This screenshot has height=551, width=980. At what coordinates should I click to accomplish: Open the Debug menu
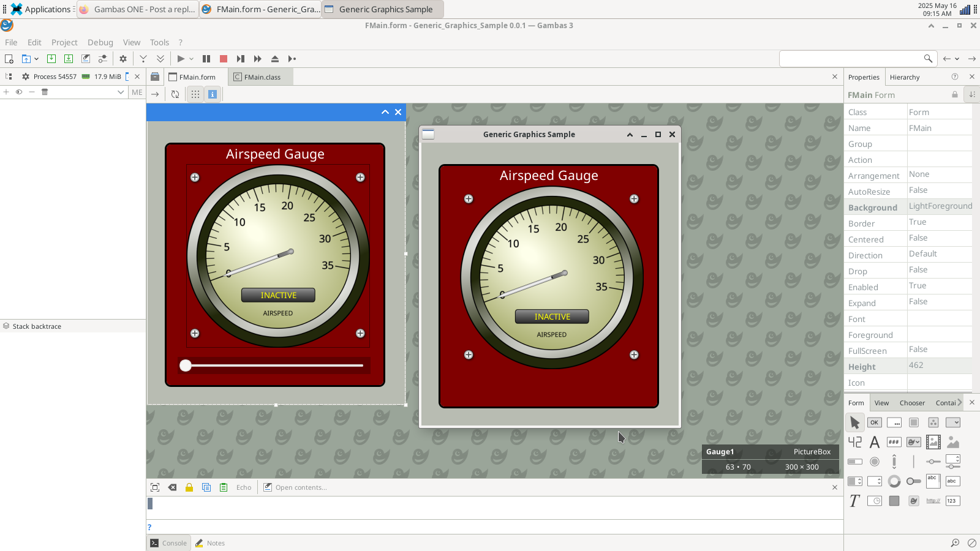tap(100, 42)
